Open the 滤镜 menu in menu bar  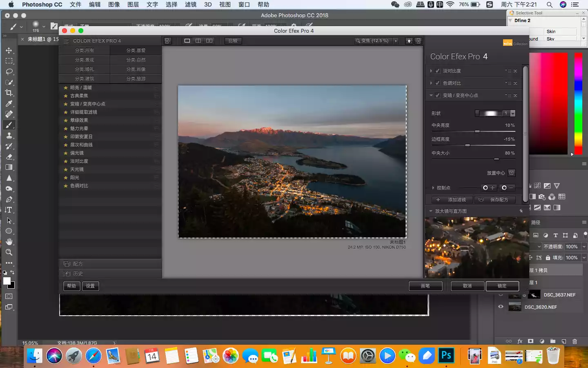(x=191, y=4)
